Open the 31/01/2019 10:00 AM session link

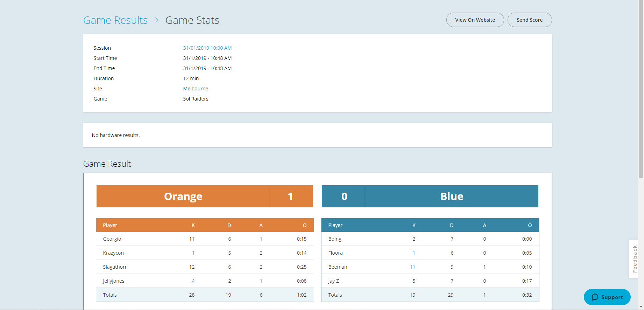point(207,48)
